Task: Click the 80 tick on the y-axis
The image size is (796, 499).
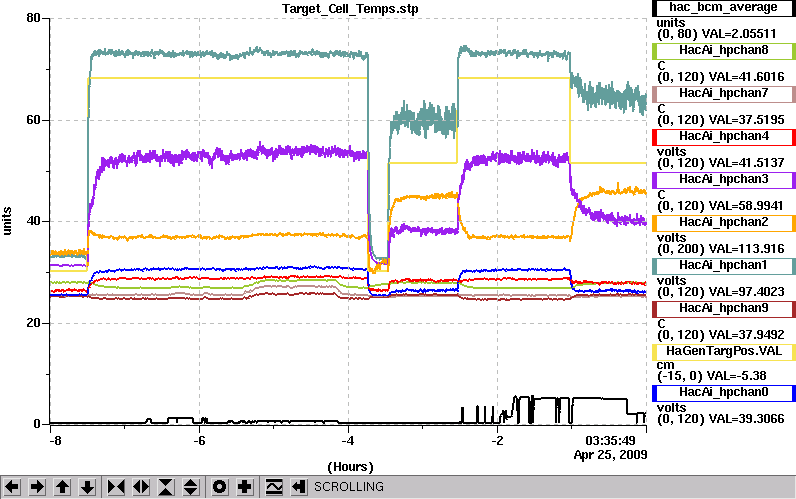Action: coord(33,18)
